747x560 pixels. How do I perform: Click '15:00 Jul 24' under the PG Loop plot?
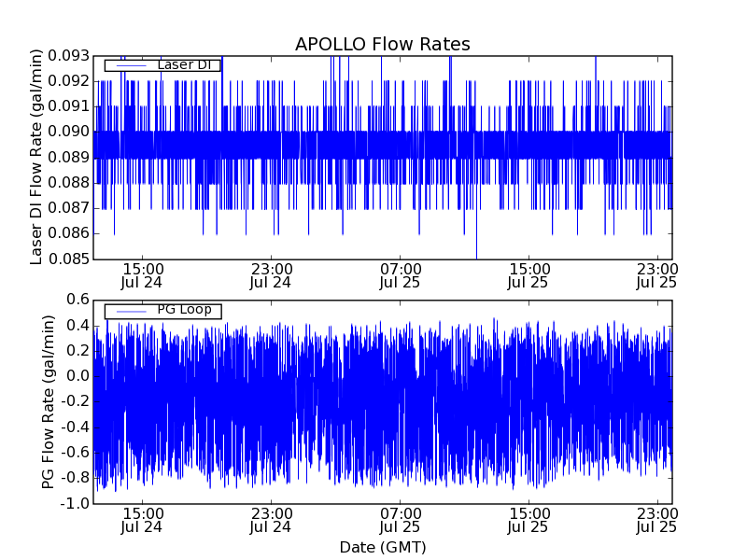[142, 520]
